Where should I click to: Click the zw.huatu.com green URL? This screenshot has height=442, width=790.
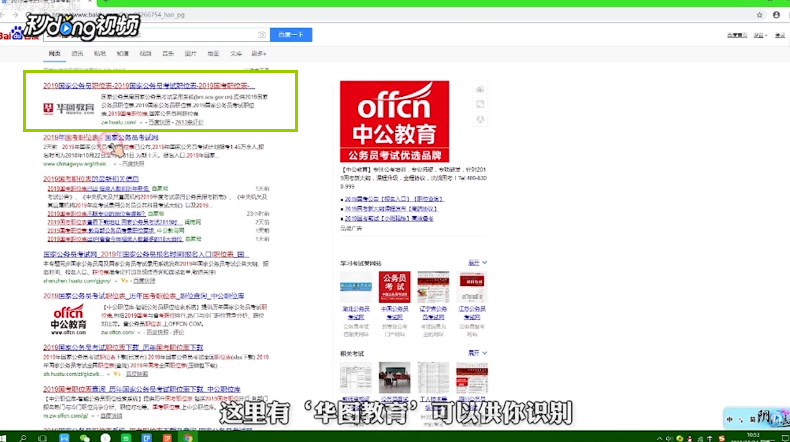tap(118, 122)
